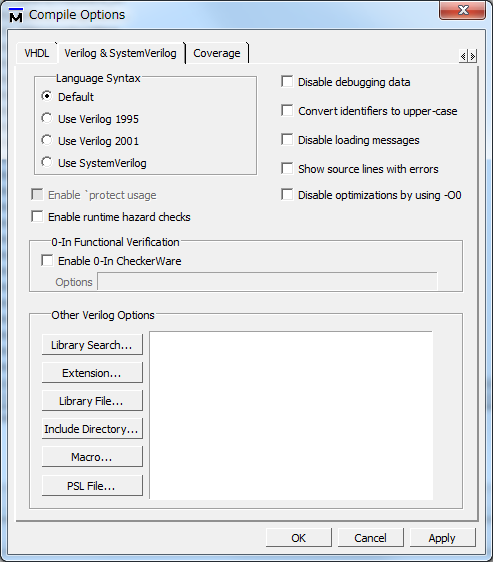Open the Coverage tab
This screenshot has height=562, width=493.
[217, 53]
